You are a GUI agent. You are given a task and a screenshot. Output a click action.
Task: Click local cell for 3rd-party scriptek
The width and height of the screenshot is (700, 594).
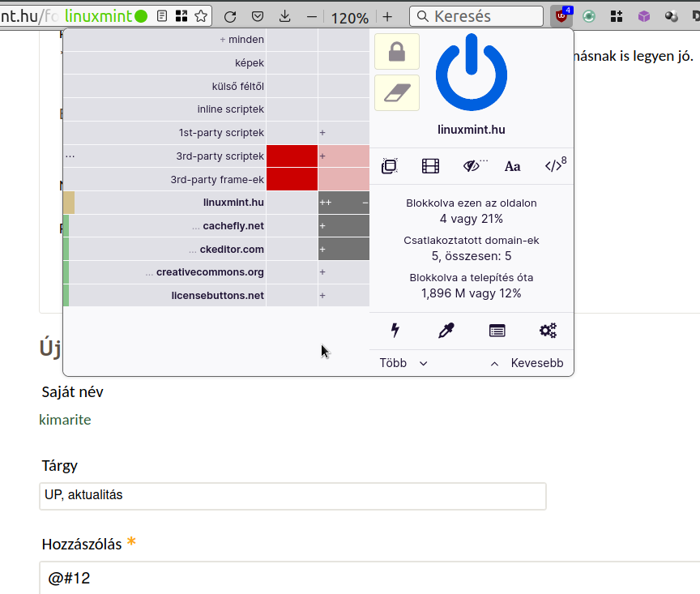(344, 156)
